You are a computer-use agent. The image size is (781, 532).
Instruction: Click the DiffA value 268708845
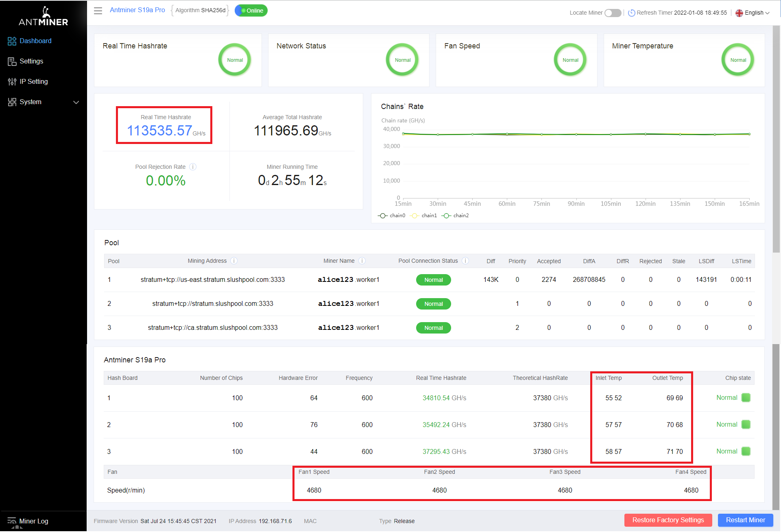click(589, 280)
